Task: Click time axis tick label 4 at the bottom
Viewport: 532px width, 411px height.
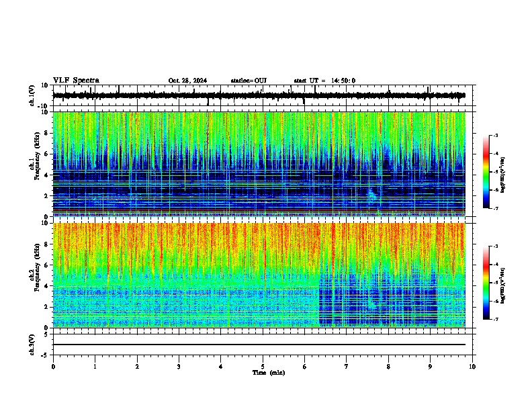Action: point(221,367)
